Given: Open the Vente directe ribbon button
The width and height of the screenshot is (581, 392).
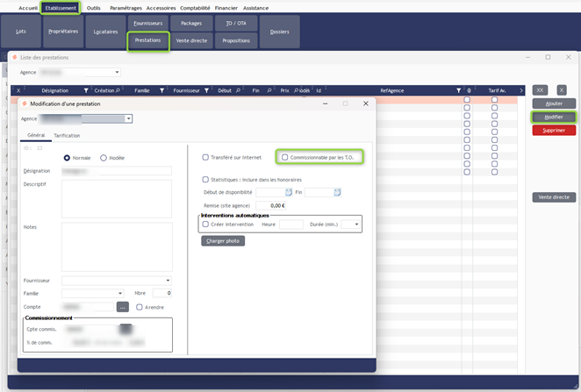Looking at the screenshot, I should point(192,40).
